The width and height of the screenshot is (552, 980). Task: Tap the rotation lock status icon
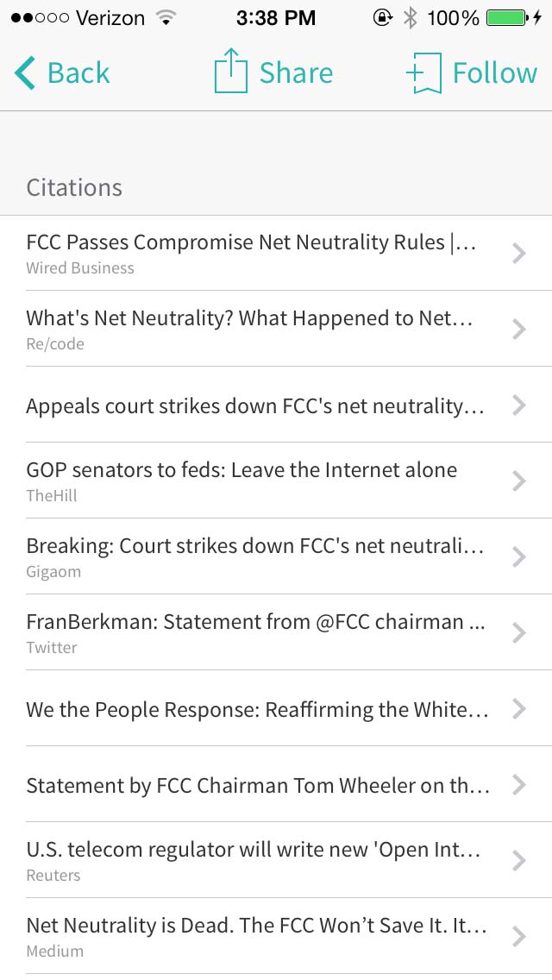click(382, 17)
